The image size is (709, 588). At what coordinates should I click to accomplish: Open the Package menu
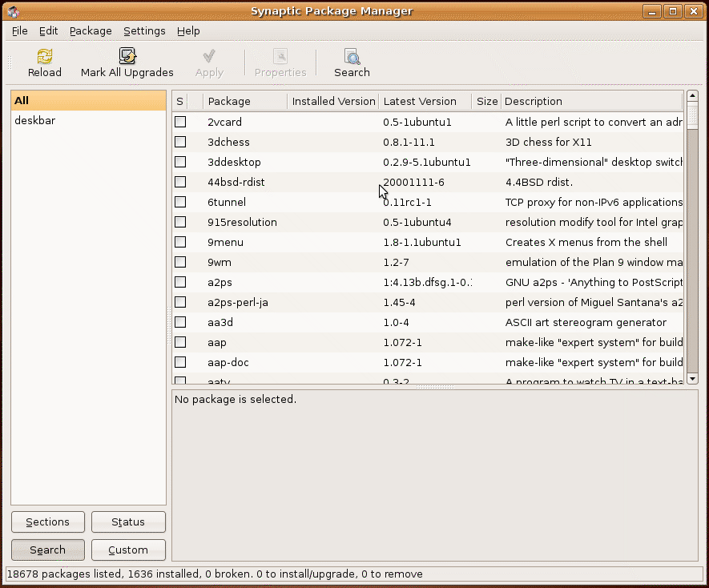coord(91,30)
